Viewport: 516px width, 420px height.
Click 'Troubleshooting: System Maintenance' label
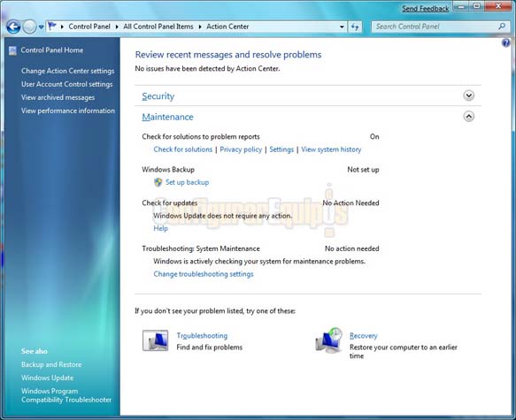201,248
